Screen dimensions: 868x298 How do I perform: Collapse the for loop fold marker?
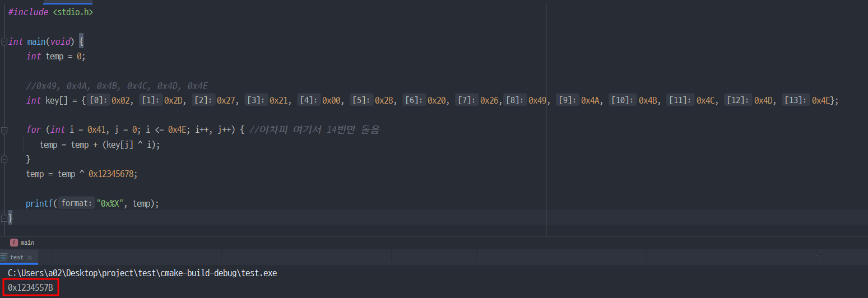coord(4,129)
